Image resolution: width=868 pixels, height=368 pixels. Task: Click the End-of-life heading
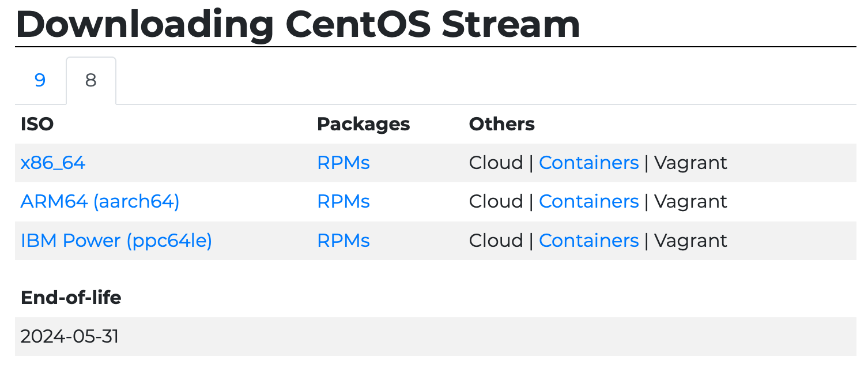coord(71,298)
